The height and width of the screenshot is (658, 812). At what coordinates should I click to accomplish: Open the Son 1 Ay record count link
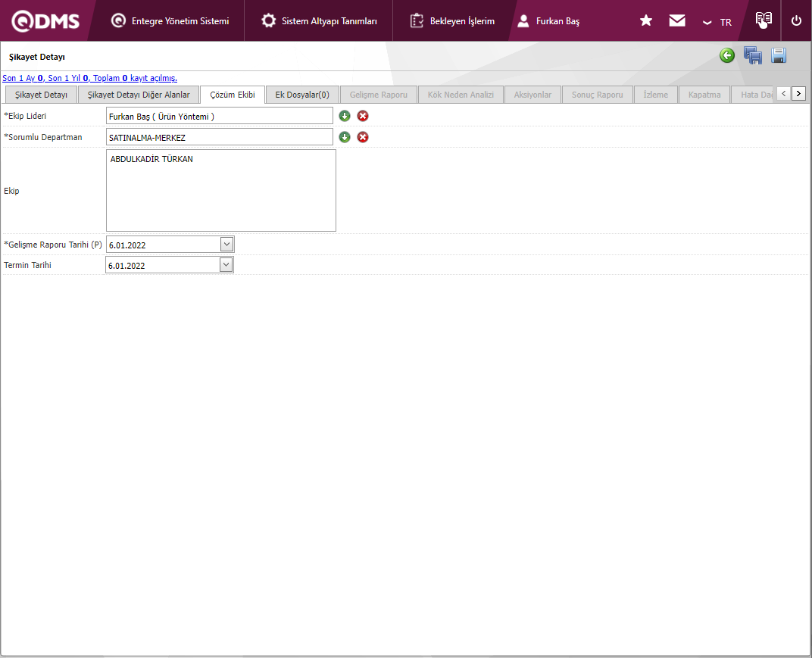tap(89, 78)
